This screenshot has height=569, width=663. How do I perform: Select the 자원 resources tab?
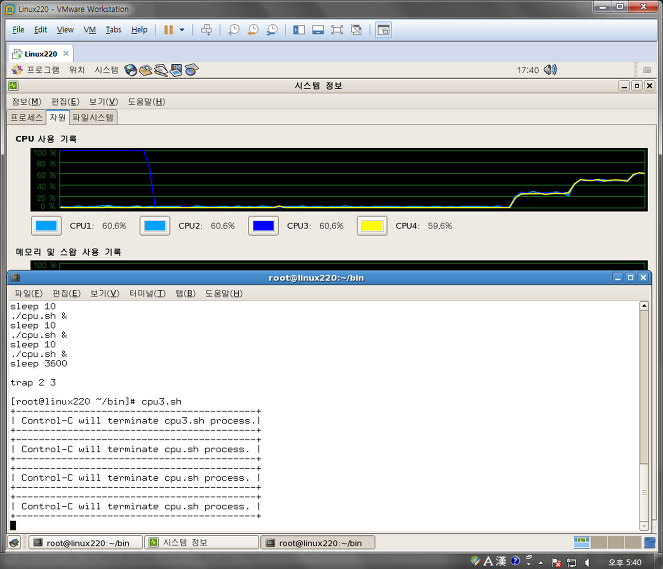58,117
